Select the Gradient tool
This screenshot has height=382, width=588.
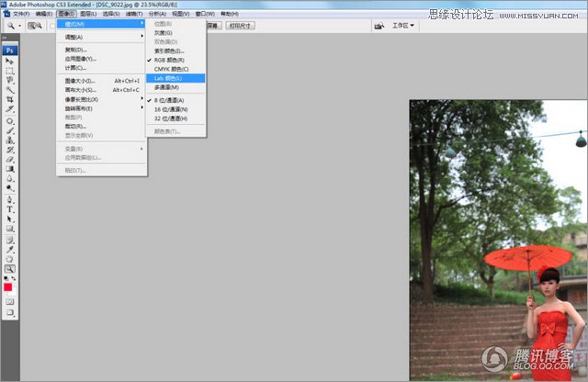tap(10, 169)
